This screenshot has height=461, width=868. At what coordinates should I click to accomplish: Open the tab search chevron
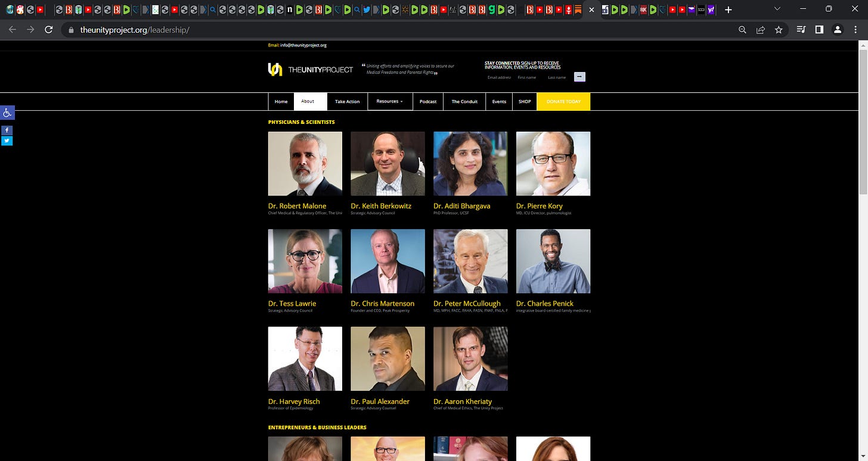tap(777, 9)
